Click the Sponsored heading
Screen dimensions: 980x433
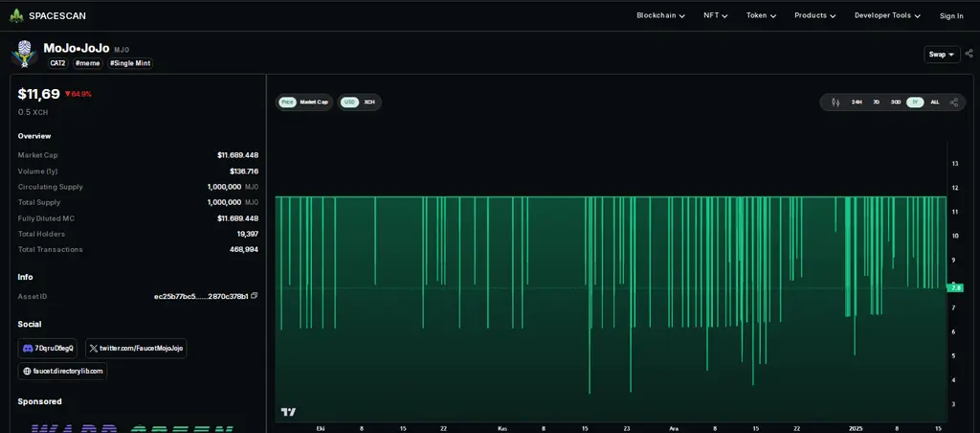coord(39,401)
